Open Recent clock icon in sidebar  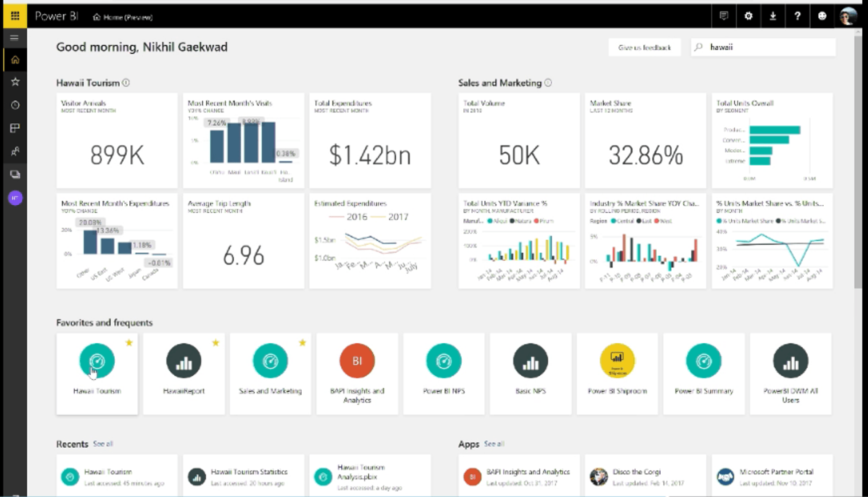coord(15,105)
